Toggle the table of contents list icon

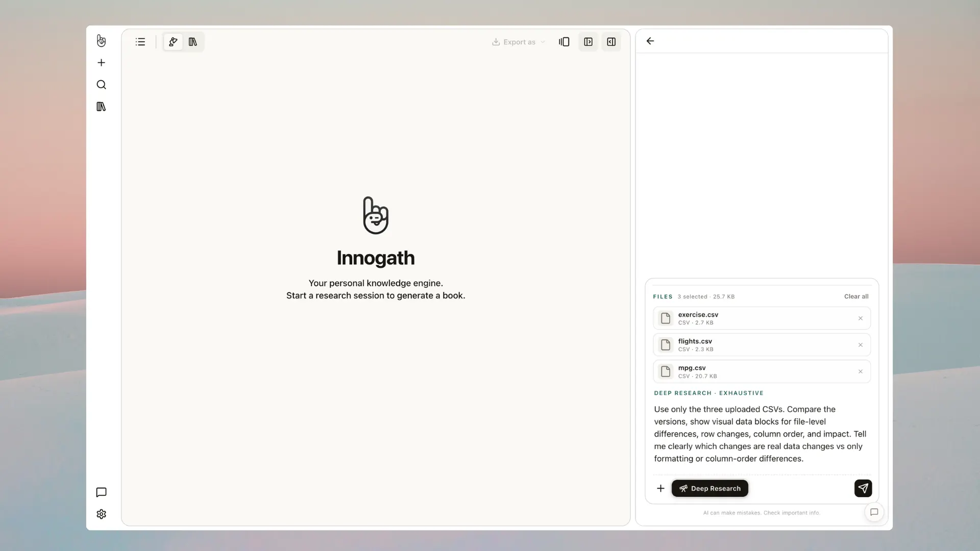coord(140,42)
